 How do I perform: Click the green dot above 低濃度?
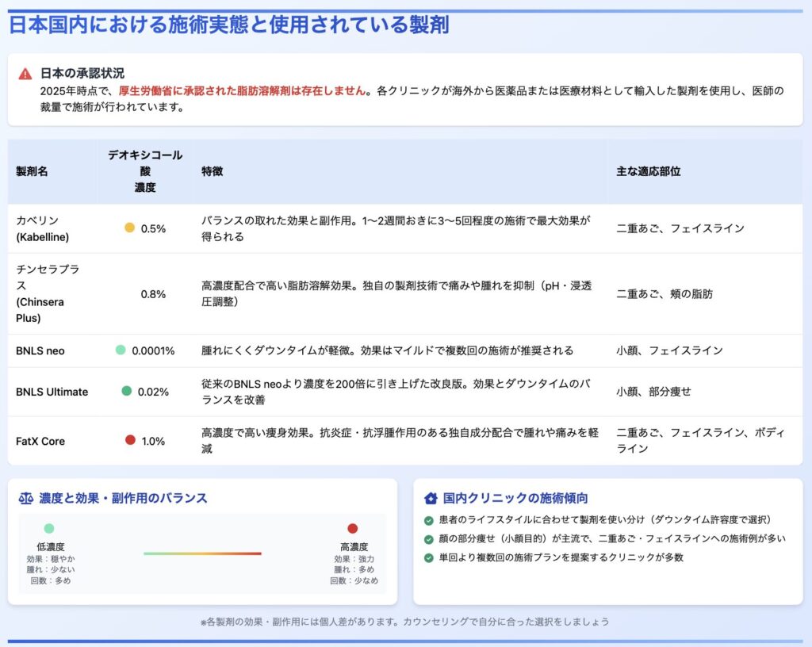coord(49,528)
